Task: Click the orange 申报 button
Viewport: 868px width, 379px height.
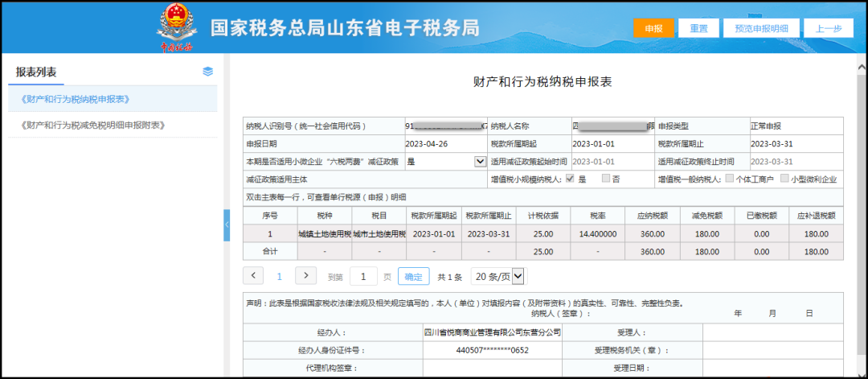Action: point(653,28)
